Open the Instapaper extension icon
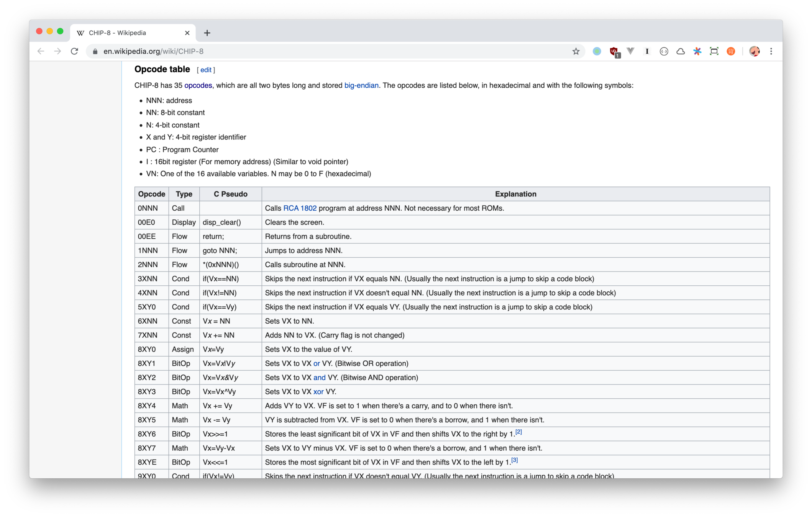 click(x=647, y=51)
